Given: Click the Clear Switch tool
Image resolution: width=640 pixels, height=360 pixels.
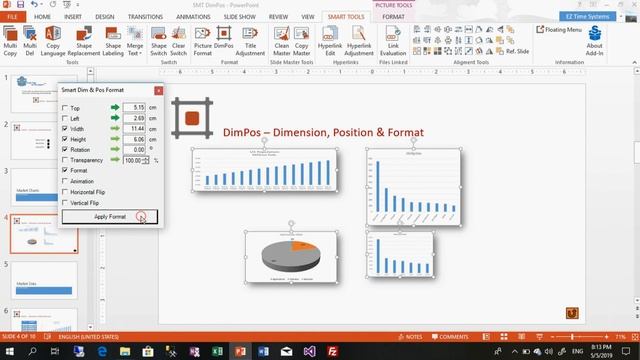Looking at the screenshot, I should (x=178, y=41).
